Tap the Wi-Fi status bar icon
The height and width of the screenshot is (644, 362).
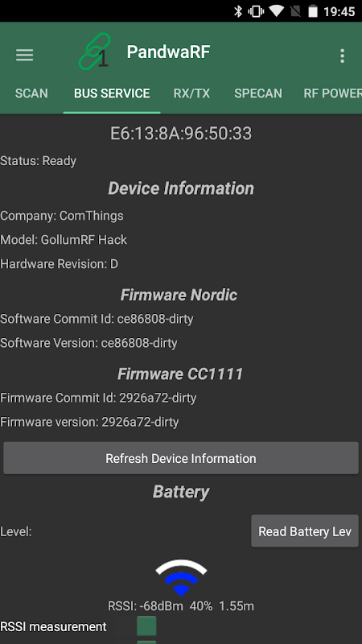(x=277, y=11)
